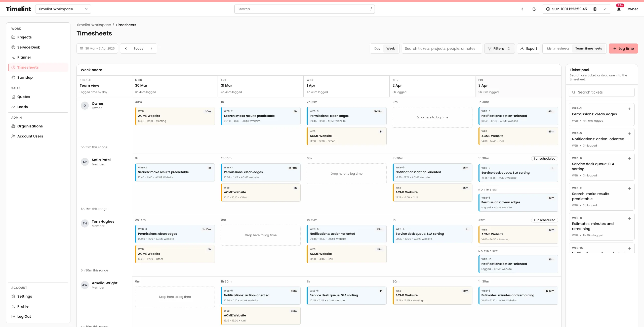
Task: Click the Log time button
Action: tap(623, 49)
